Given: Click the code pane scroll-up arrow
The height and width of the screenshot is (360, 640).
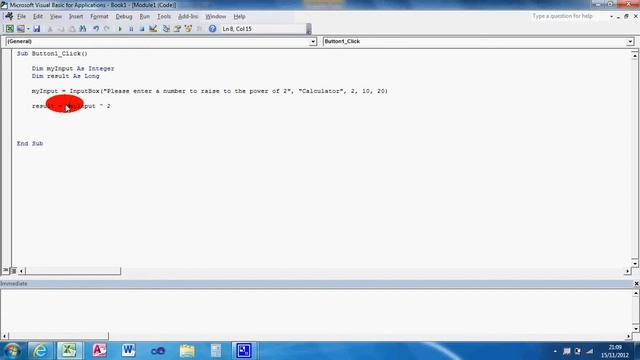Looking at the screenshot, I should (x=635, y=55).
